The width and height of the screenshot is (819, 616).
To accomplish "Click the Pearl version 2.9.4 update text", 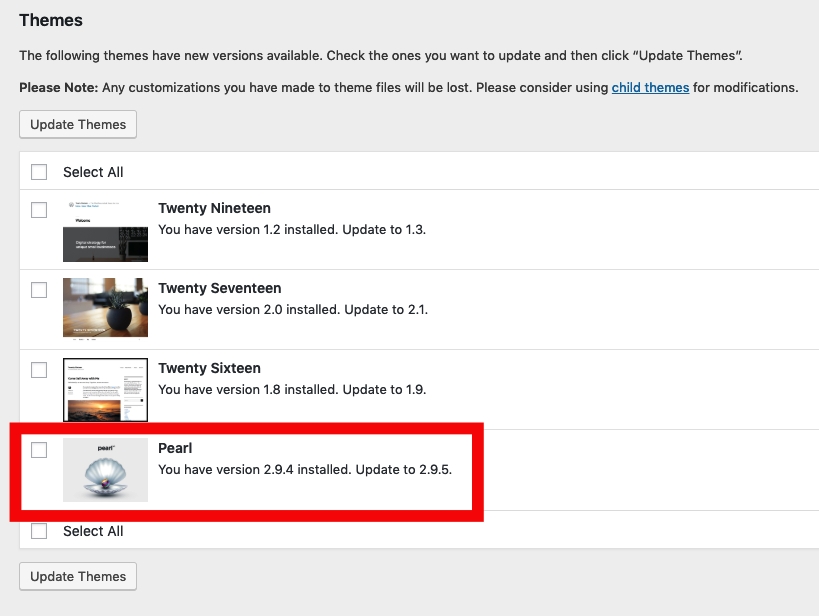I will (x=305, y=469).
